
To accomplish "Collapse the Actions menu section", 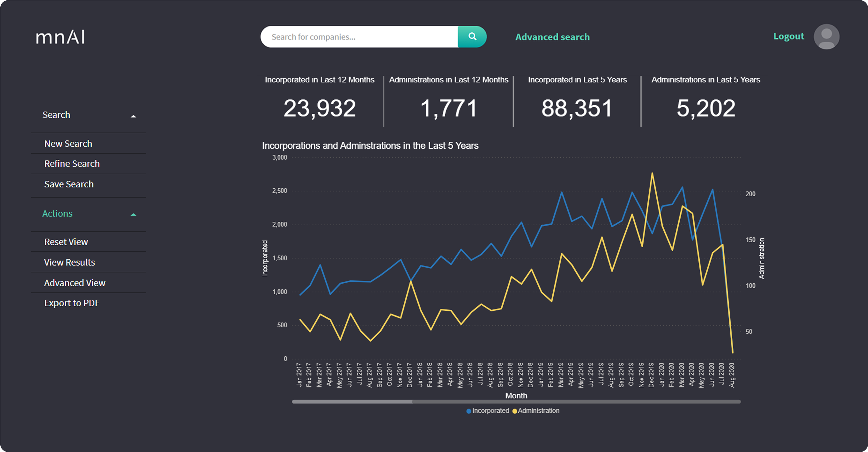I will 133,215.
